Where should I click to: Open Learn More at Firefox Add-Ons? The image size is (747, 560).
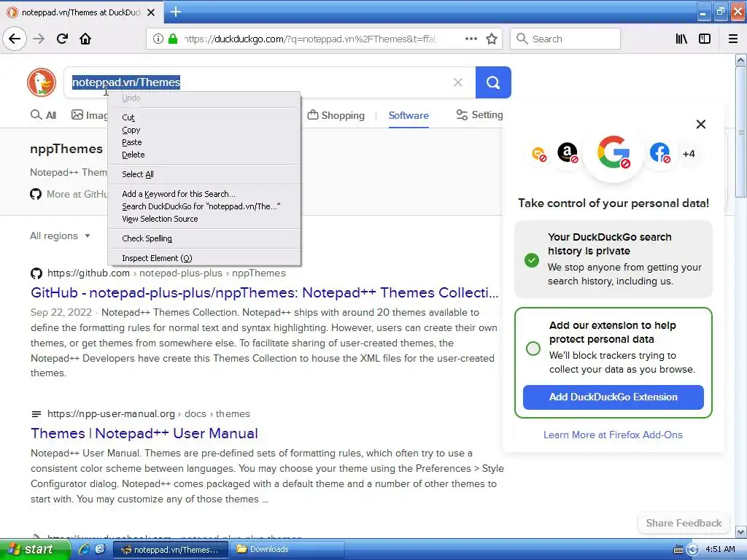(613, 435)
